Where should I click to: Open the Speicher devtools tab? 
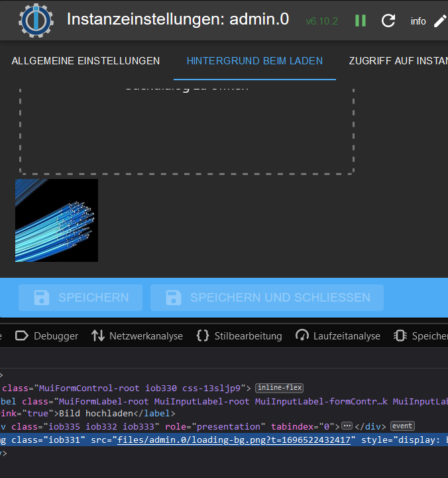(x=421, y=336)
